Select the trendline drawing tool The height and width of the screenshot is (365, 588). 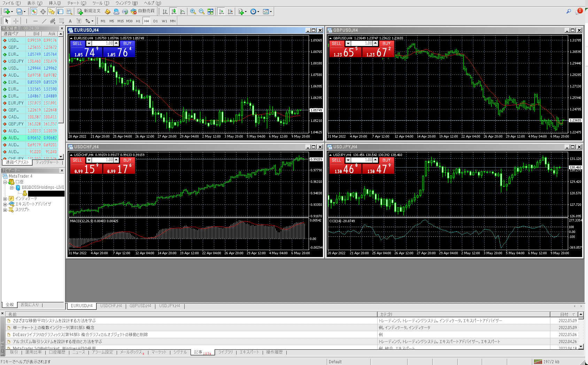tap(44, 21)
